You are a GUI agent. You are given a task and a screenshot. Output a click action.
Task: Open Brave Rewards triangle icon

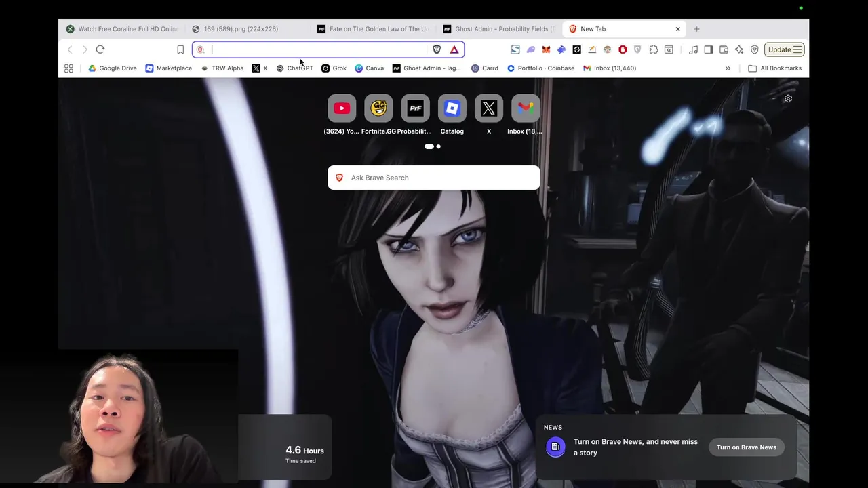tap(454, 49)
